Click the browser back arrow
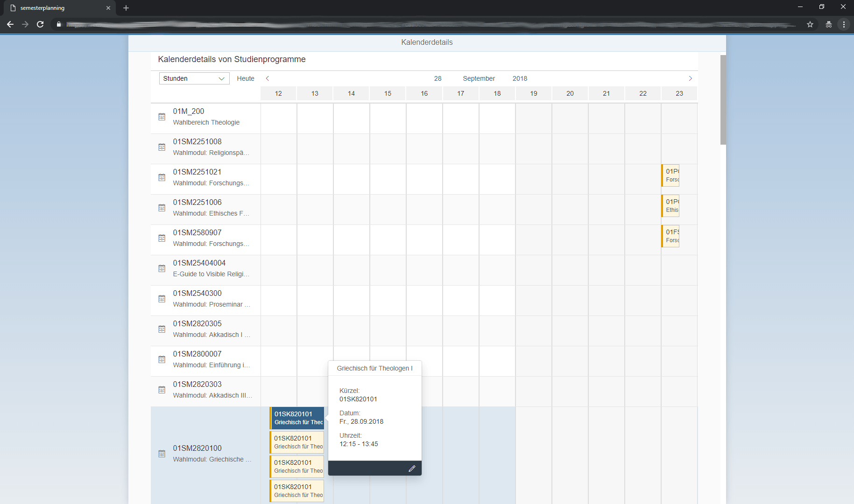 point(10,24)
